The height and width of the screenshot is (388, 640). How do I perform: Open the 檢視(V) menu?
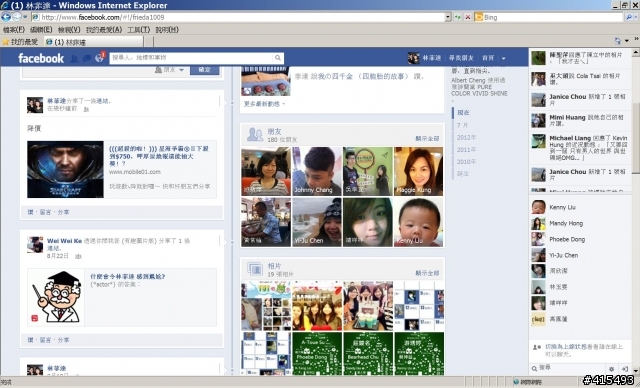[x=69, y=30]
